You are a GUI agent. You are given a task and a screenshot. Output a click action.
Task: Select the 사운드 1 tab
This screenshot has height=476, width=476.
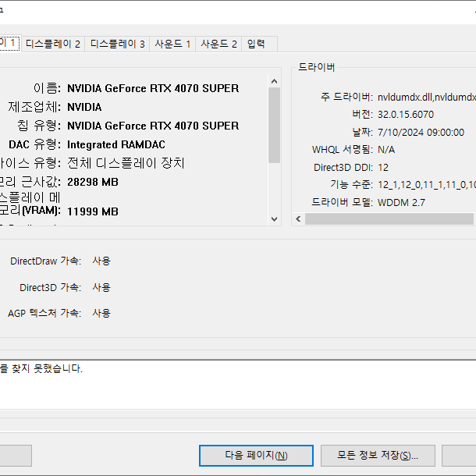point(172,44)
